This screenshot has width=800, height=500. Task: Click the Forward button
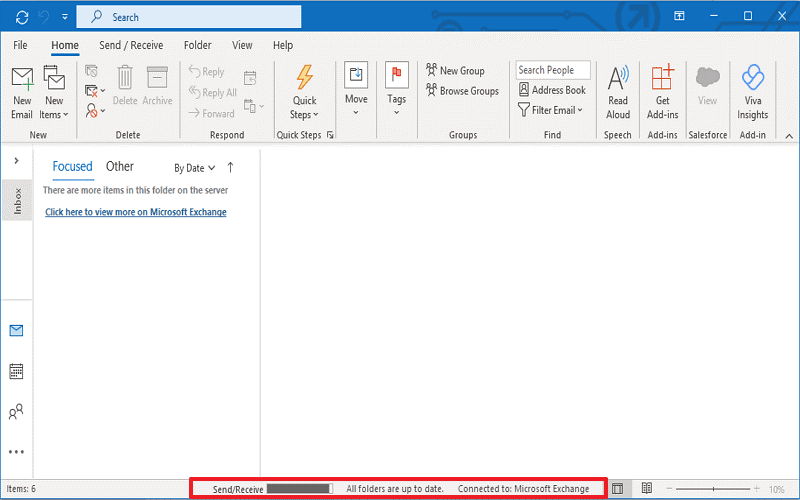(211, 113)
